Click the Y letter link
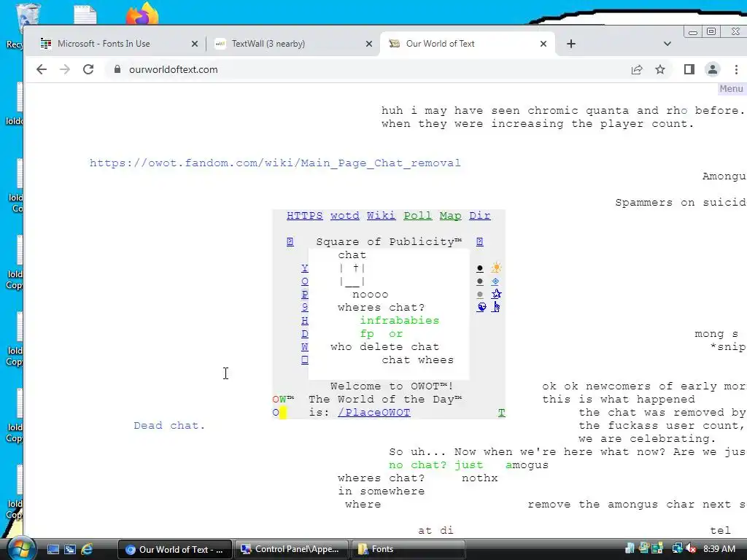Image resolution: width=747 pixels, height=560 pixels. coord(305,268)
